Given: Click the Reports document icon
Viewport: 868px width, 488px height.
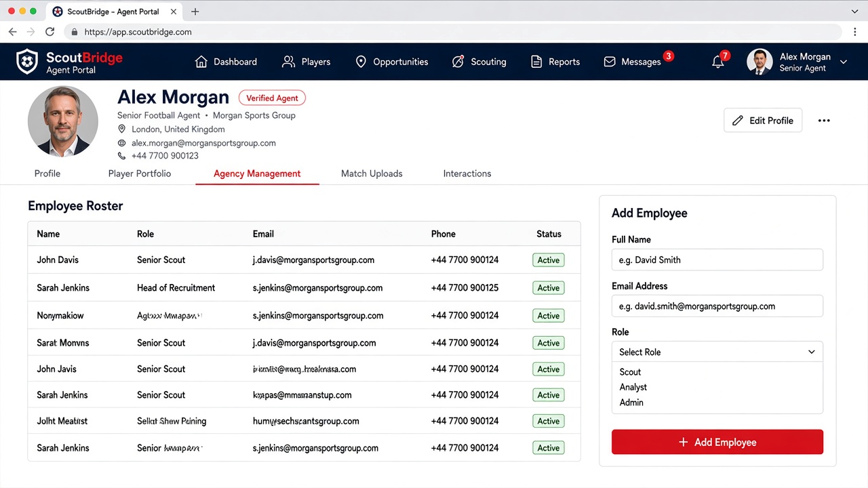Looking at the screenshot, I should 536,62.
